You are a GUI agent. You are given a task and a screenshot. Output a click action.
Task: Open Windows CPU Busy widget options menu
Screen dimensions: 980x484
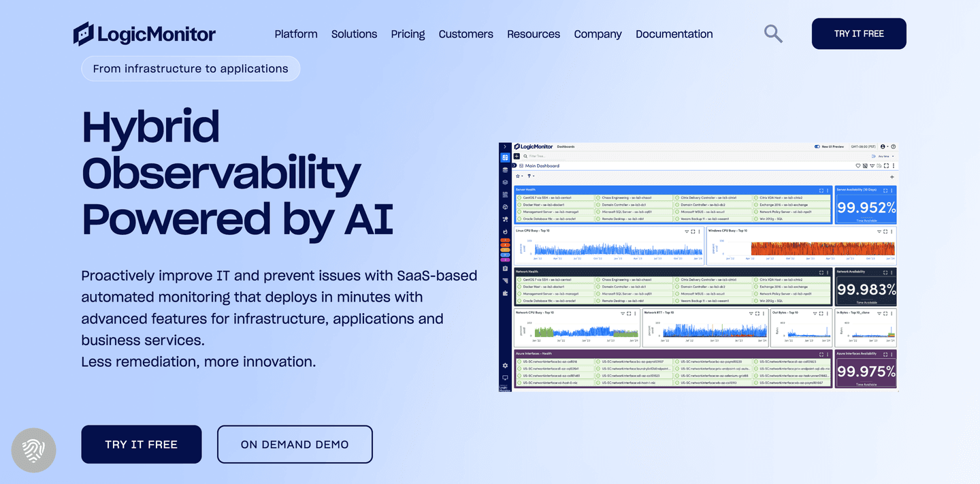pyautogui.click(x=892, y=231)
